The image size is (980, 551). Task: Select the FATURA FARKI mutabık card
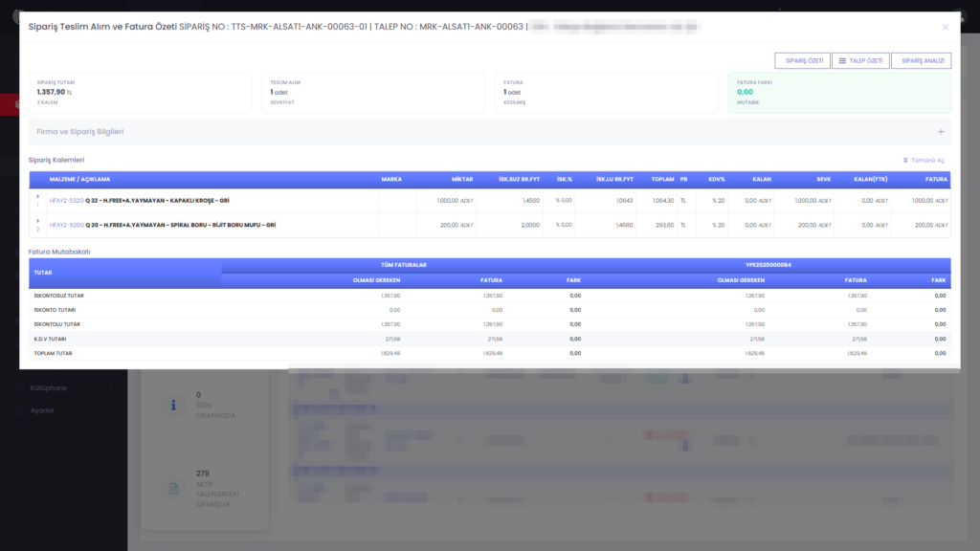[839, 93]
